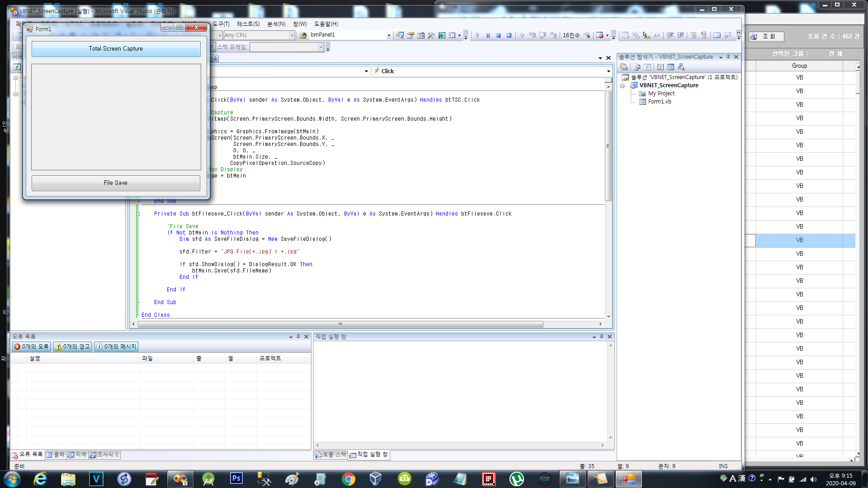Toggle the 0개의 경고 warnings filter
868x488 pixels.
click(x=72, y=347)
